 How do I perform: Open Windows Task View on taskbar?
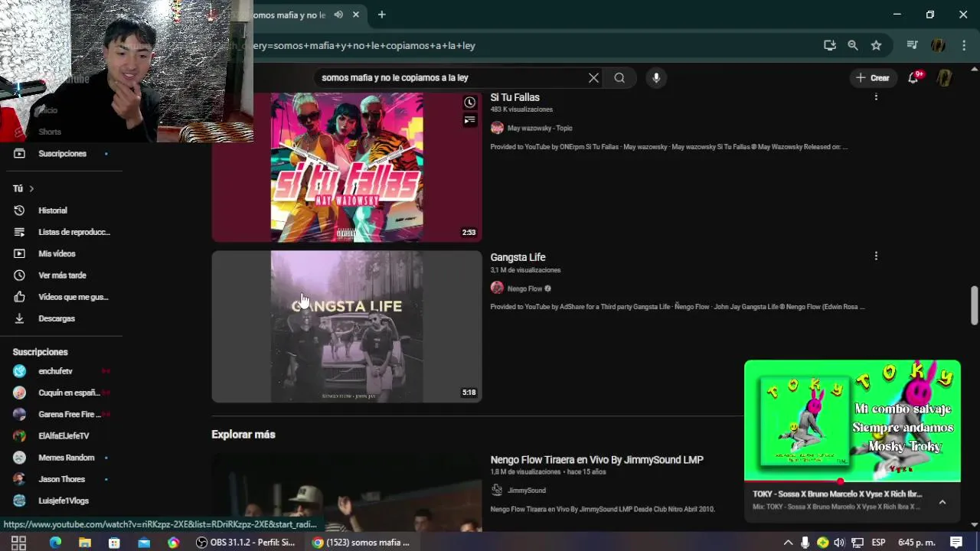pos(19,543)
